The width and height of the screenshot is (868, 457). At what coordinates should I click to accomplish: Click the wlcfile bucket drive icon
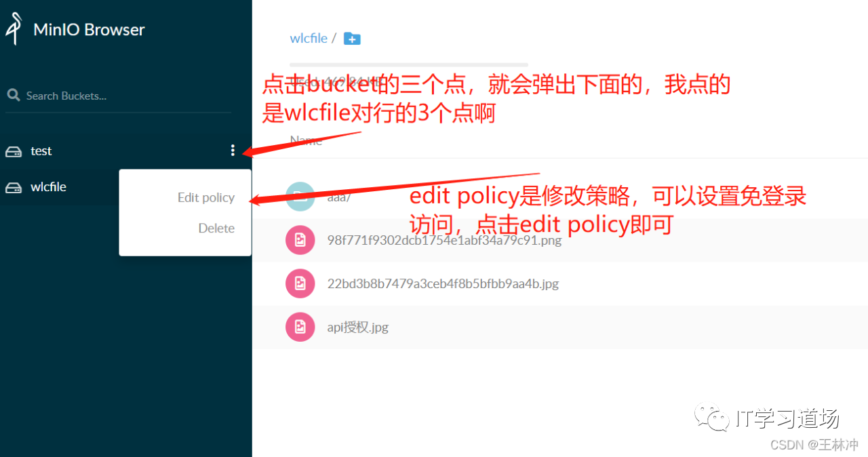pyautogui.click(x=14, y=187)
